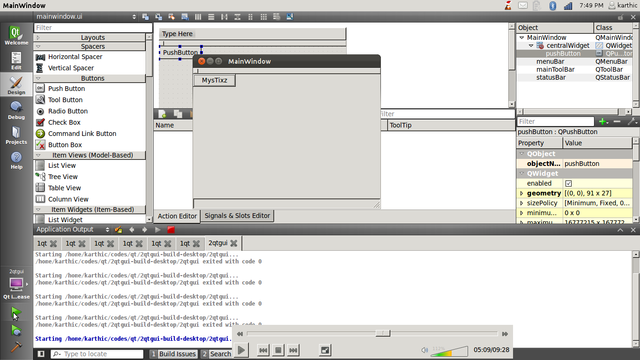Click the Type to locate field
Viewport: 640px width, 360px height.
click(97, 354)
